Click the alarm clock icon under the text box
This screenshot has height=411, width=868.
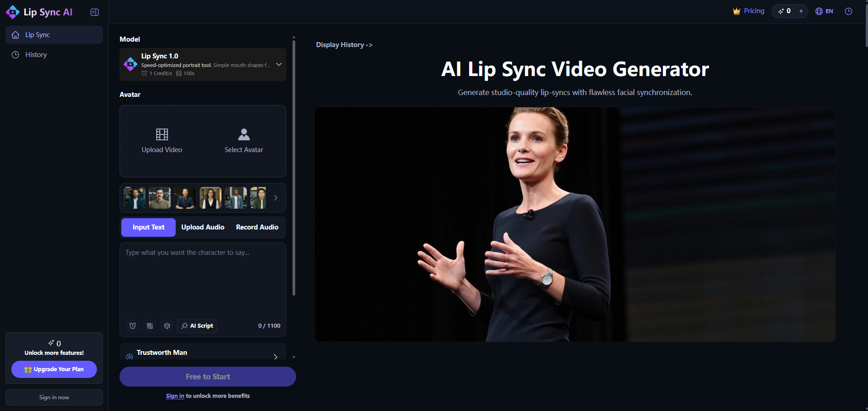(133, 326)
